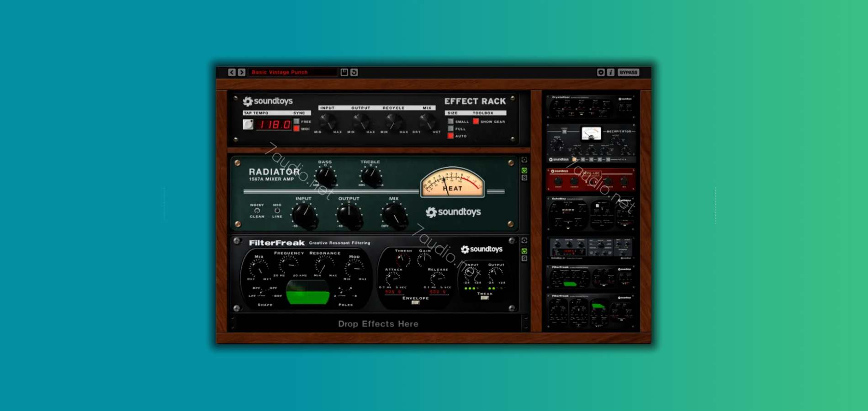Open the Envelope modulation mode button
The width and height of the screenshot is (868, 411).
[x=415, y=302]
